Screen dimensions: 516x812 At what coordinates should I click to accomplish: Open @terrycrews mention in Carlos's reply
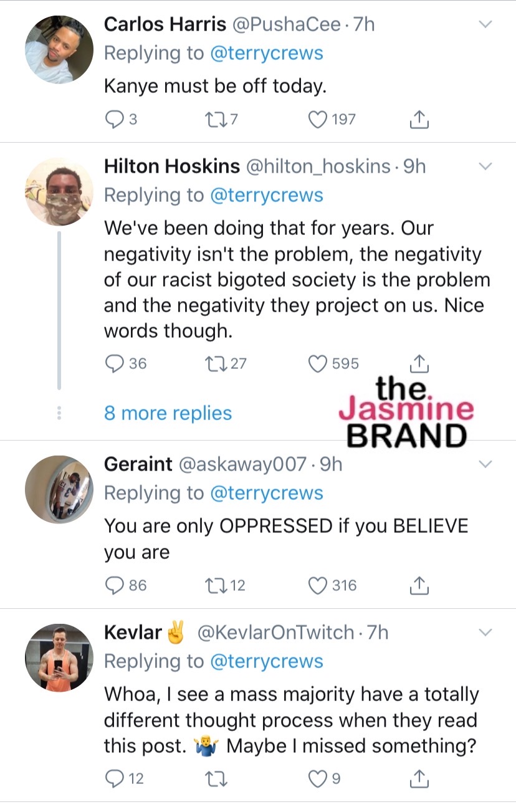tap(267, 54)
